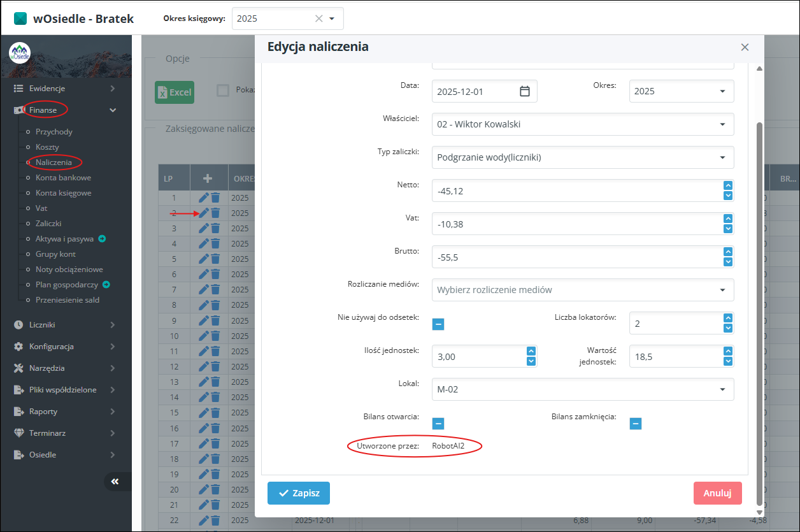Click the pencil edit icon in row 5
Viewport: 800px width, 532px height.
(x=203, y=259)
